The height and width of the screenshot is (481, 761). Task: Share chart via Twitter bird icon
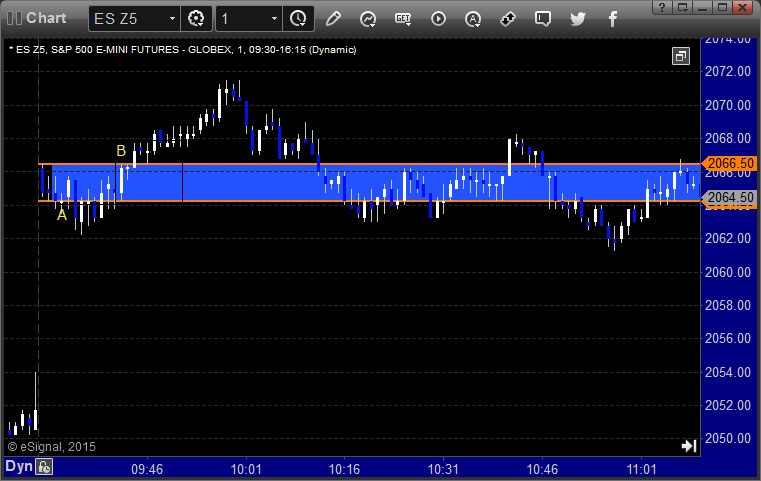coord(578,19)
